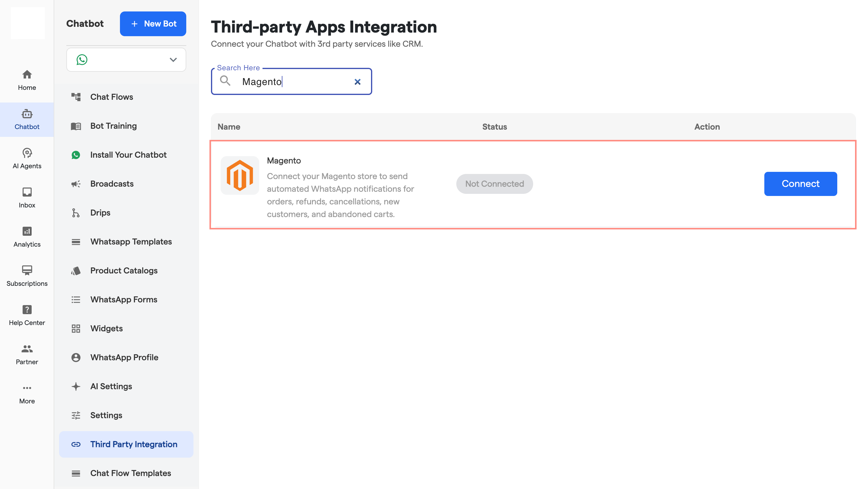
Task: Open the Help Center question icon
Action: point(27,309)
